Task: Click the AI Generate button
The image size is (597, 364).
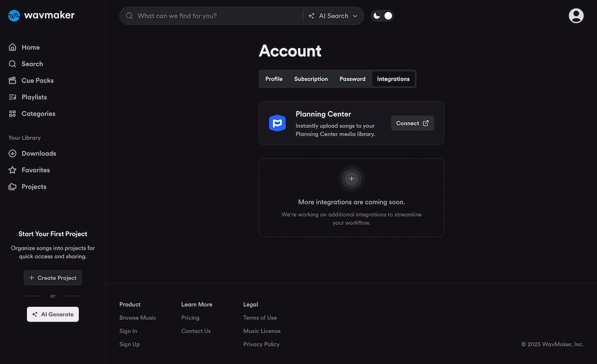Action: (53, 314)
